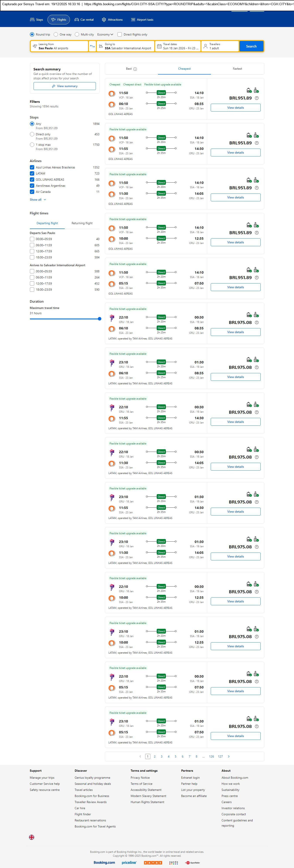Click the swap origin and destination arrows icon
The image size is (294, 868).
click(92, 46)
